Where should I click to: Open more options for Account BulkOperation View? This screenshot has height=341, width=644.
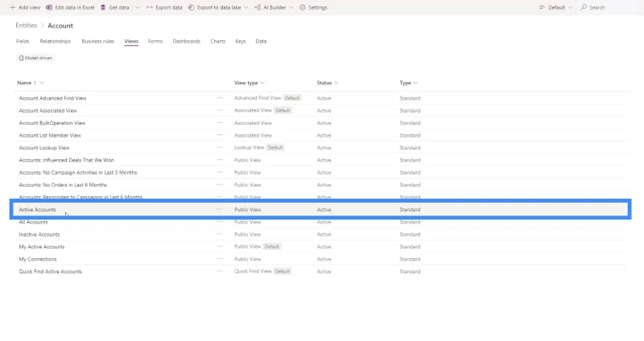click(x=220, y=123)
